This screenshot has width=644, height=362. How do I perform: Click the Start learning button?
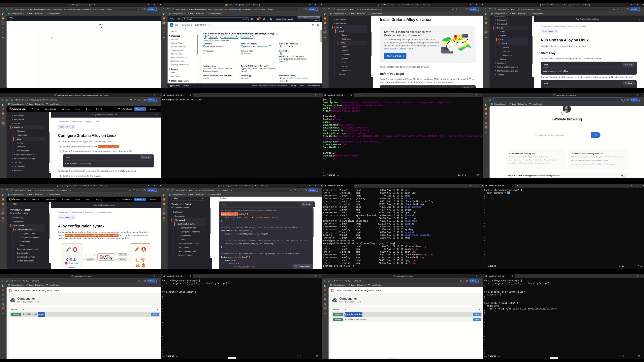[395, 56]
